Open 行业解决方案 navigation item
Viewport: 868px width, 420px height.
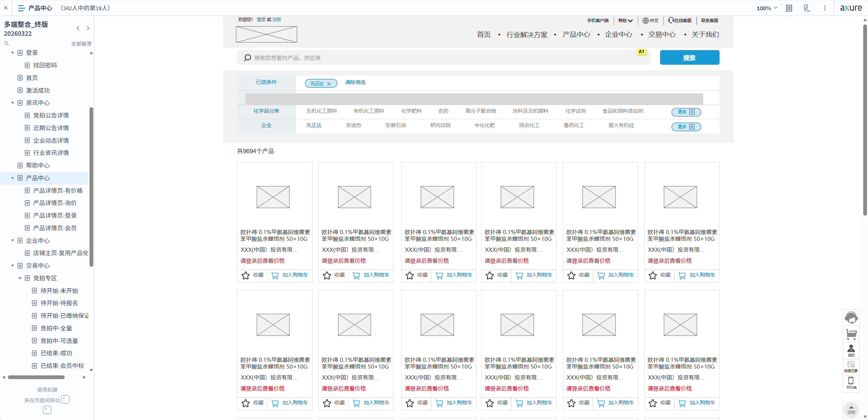point(527,34)
